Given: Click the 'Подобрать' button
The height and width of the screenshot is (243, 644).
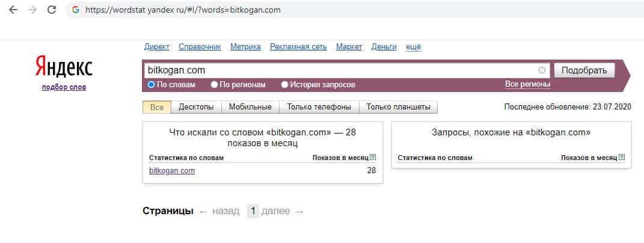Looking at the screenshot, I should (584, 70).
